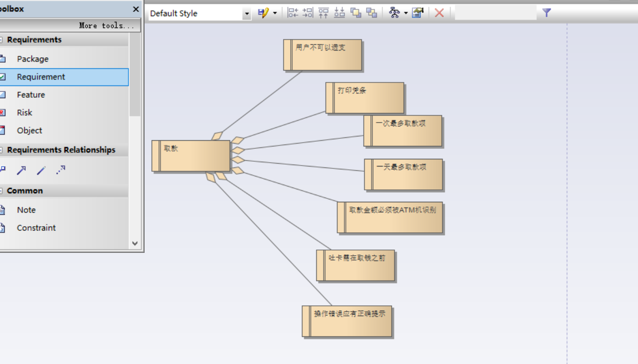Select the 用户不可以透支 requirement box

(x=323, y=55)
